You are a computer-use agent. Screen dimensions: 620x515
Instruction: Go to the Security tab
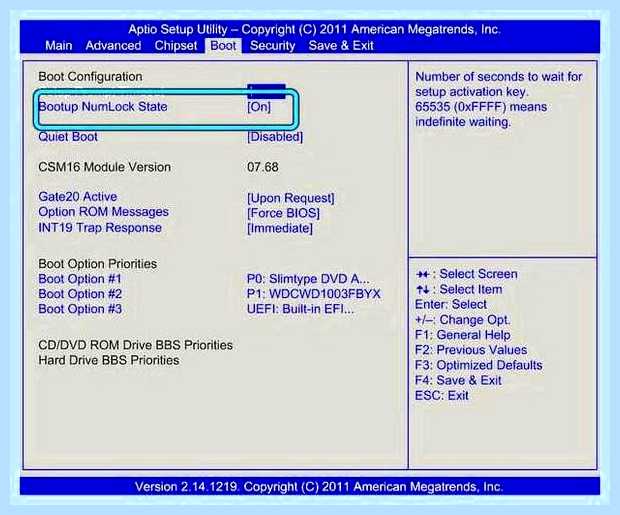click(x=272, y=45)
